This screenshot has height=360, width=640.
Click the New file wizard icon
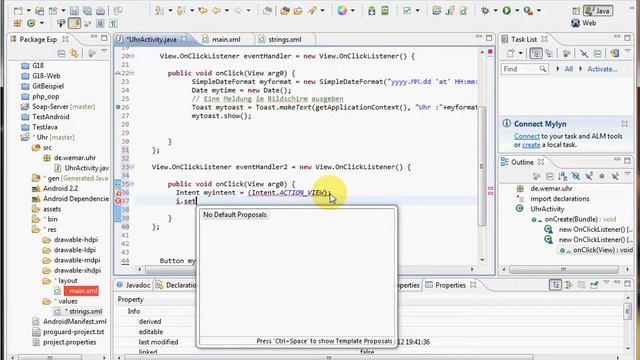(x=18, y=11)
